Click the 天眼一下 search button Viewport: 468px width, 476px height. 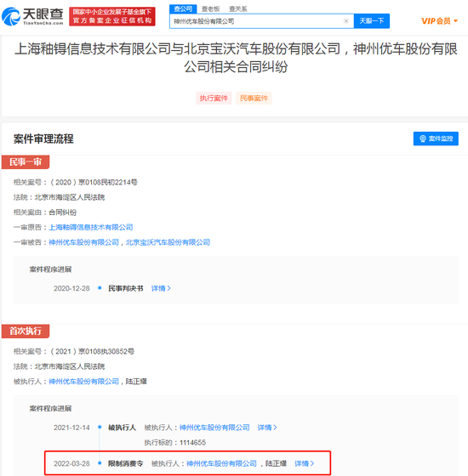[372, 21]
